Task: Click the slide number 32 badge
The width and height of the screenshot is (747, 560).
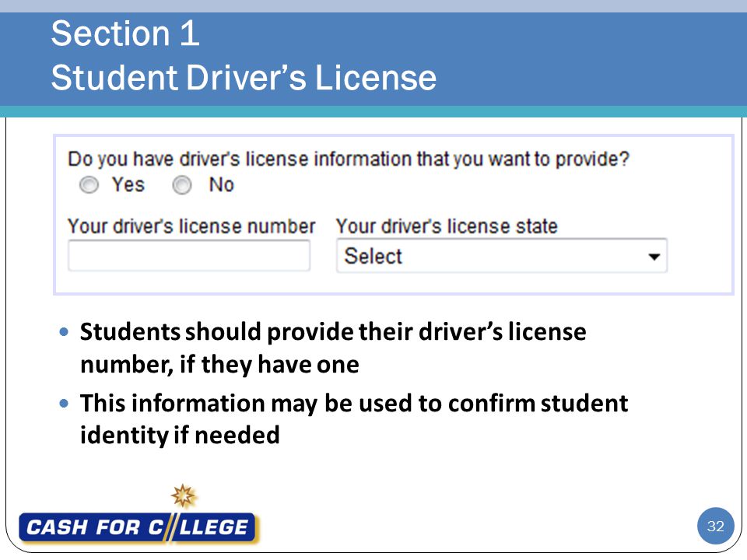Action: 716,527
